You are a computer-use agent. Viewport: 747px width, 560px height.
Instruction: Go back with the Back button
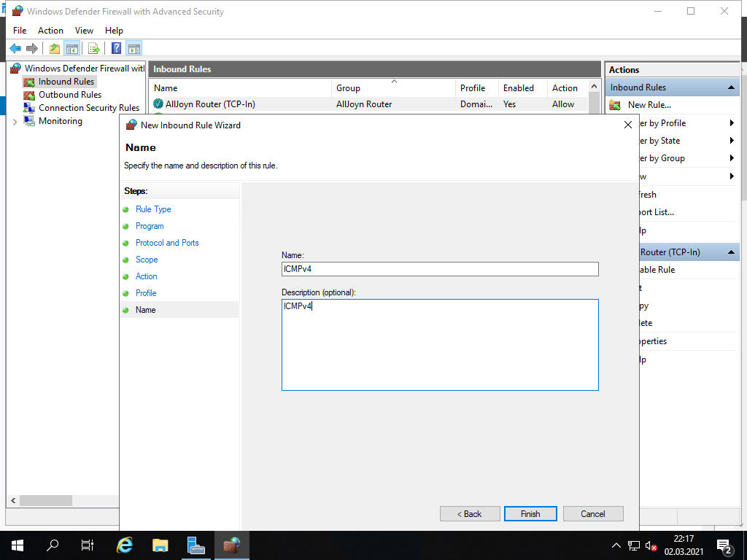pos(470,514)
